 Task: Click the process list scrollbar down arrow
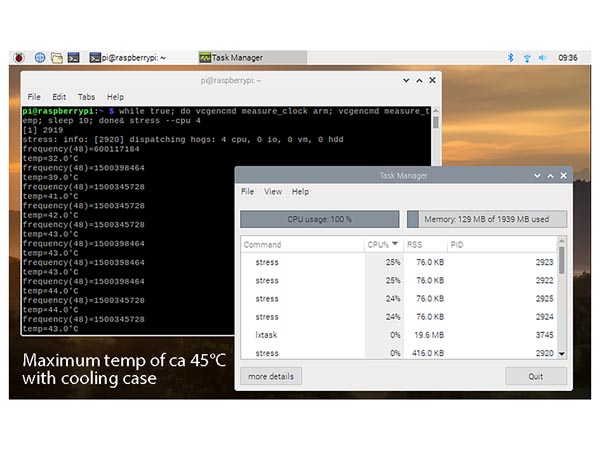561,354
